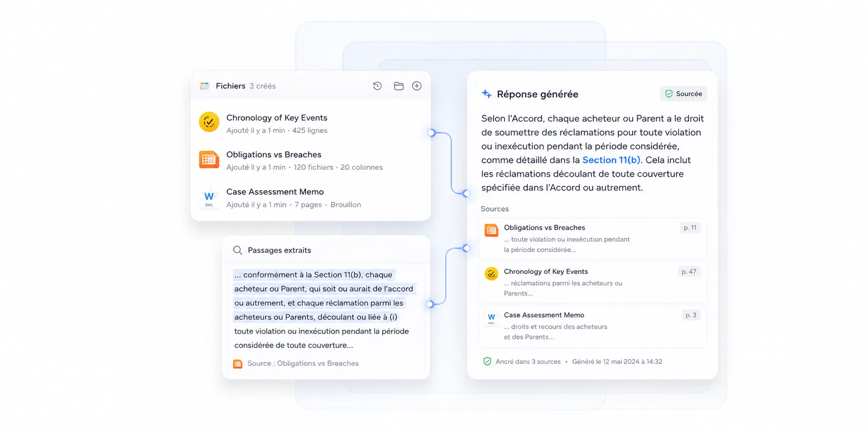
Task: Open Chronology of Key Events file
Action: click(x=311, y=123)
